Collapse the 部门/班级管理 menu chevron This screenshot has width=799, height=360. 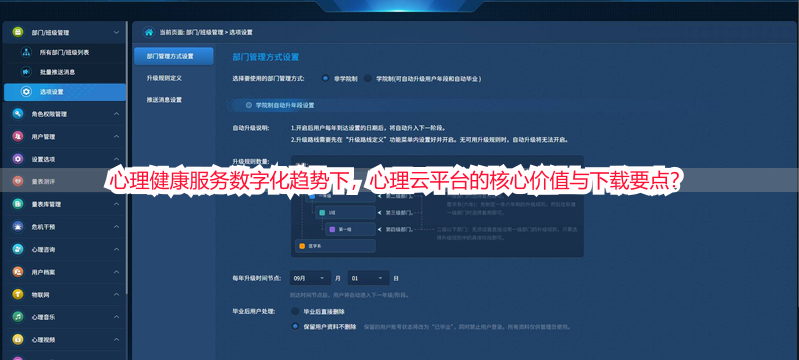[x=116, y=32]
